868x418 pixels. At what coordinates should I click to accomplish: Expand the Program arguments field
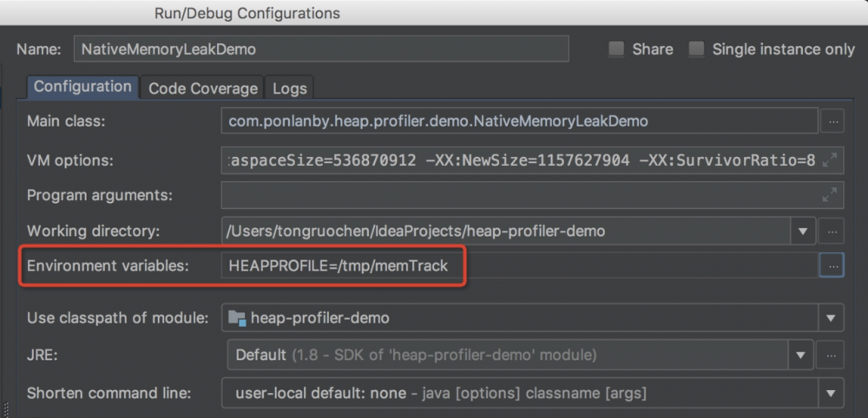click(x=831, y=195)
